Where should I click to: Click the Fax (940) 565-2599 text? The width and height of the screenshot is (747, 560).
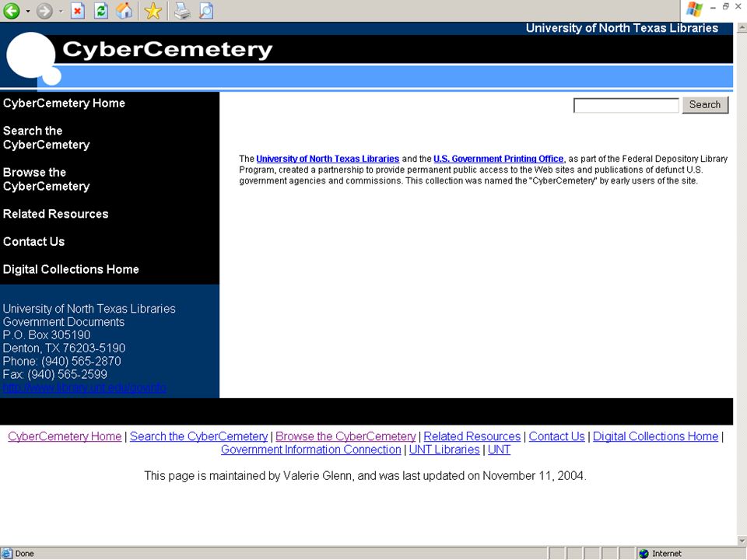(54, 374)
